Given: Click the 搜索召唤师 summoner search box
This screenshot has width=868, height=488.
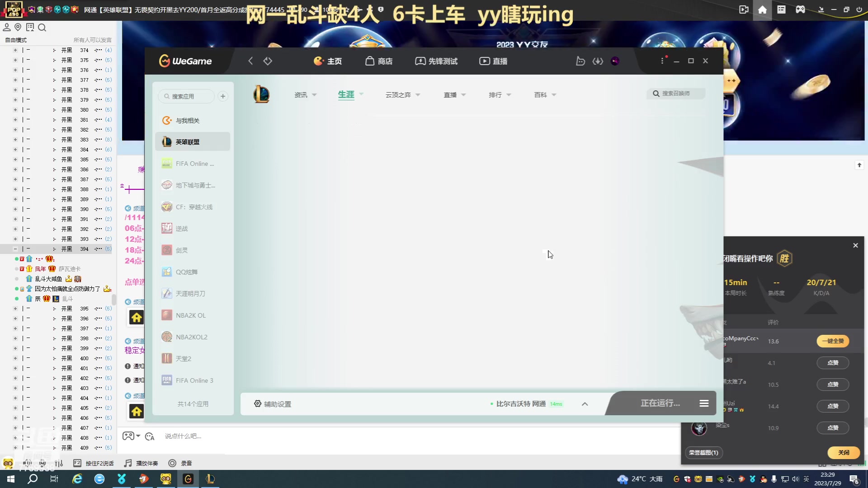Looking at the screenshot, I should point(676,94).
